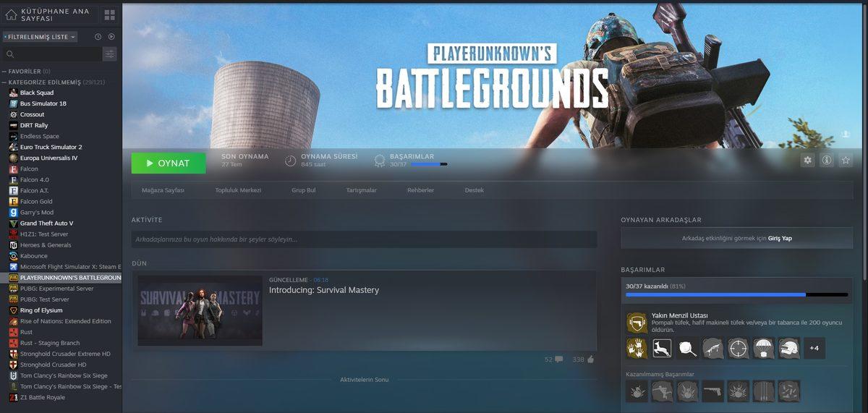Click the recent activity clock icon
This screenshot has width=868, height=413.
pos(98,36)
